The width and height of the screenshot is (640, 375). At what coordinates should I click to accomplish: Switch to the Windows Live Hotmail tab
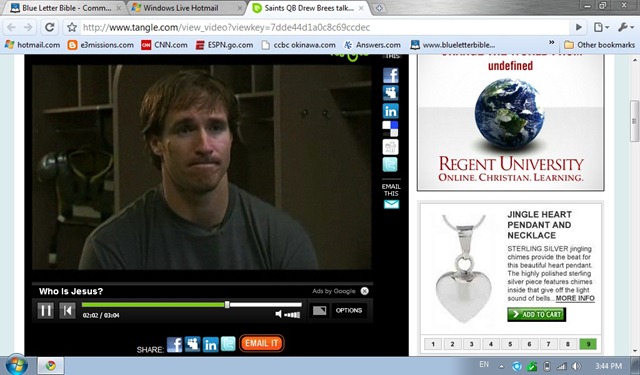186,8
